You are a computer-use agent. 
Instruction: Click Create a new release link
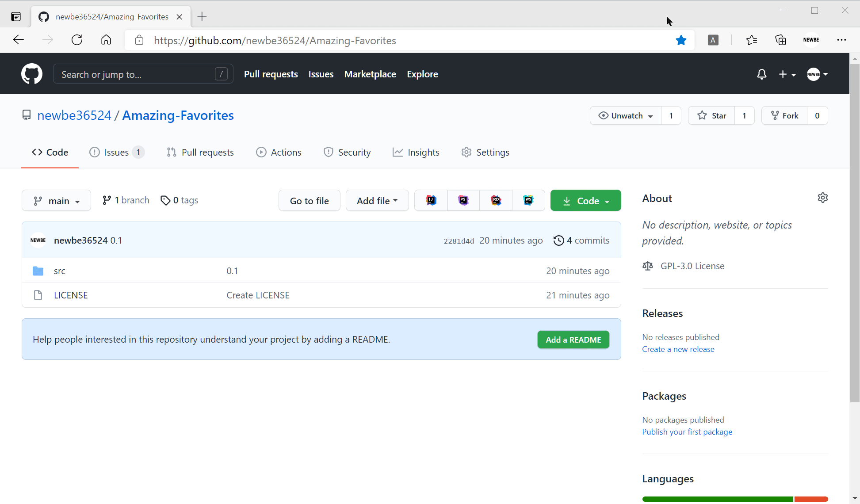pos(678,348)
